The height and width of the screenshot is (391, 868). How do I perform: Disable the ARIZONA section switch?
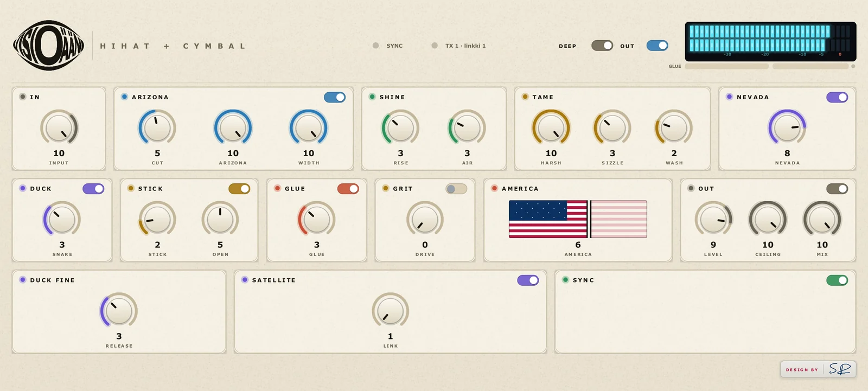point(335,97)
